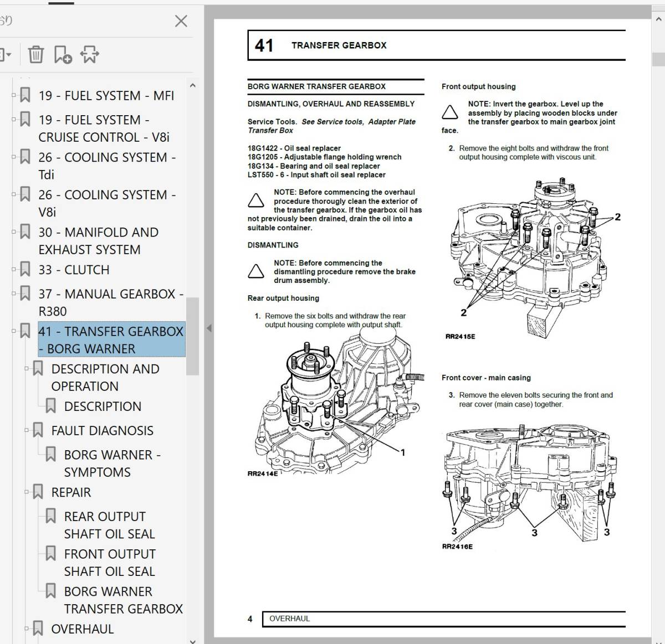
Task: Collapse the FAULT DIAGNOSIS node
Action: (x=27, y=431)
